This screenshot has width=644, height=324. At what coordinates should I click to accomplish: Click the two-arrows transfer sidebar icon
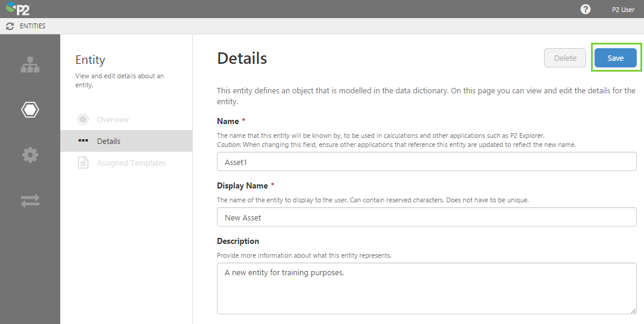(30, 201)
